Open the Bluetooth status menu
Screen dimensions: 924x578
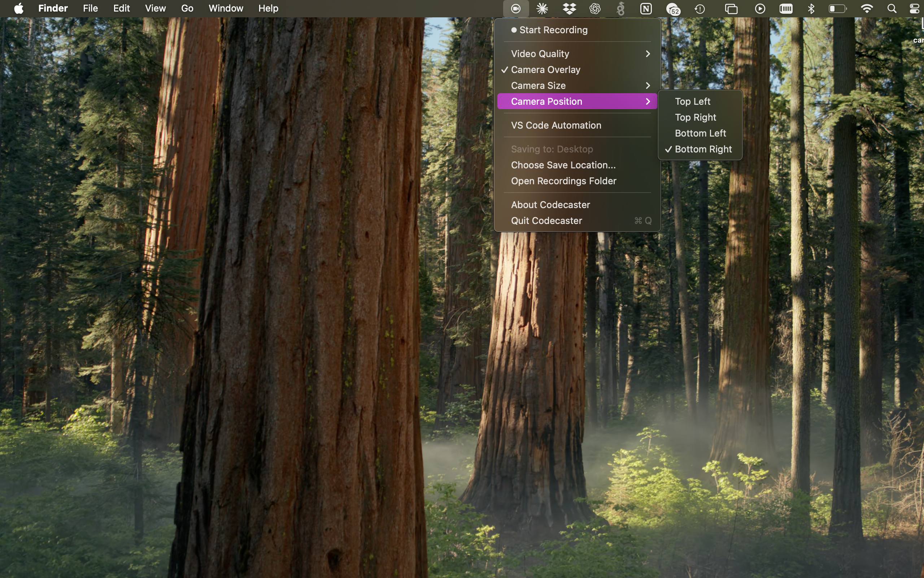tap(811, 8)
